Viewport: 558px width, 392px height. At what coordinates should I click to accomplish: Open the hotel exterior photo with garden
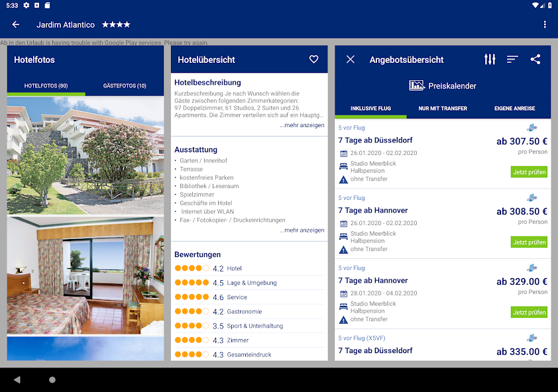point(85,156)
